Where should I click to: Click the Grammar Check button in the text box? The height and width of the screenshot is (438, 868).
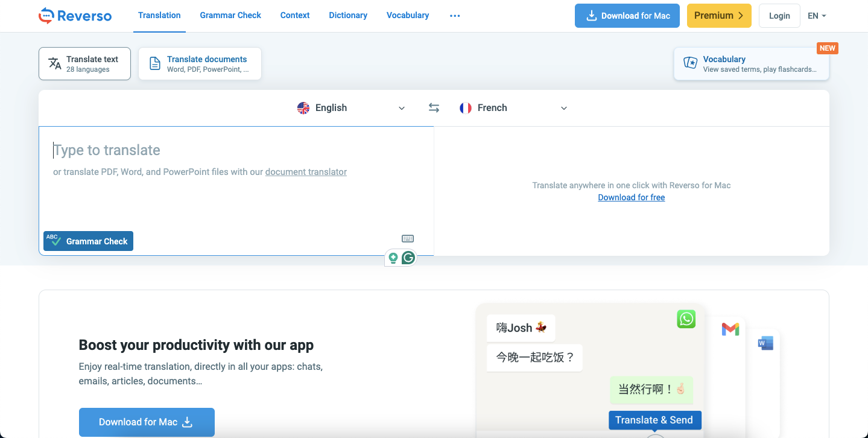88,241
